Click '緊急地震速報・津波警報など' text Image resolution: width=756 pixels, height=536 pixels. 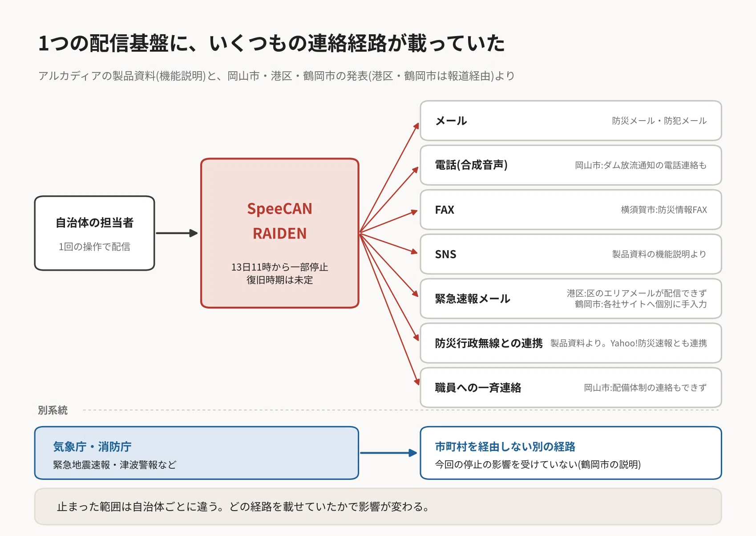click(115, 465)
